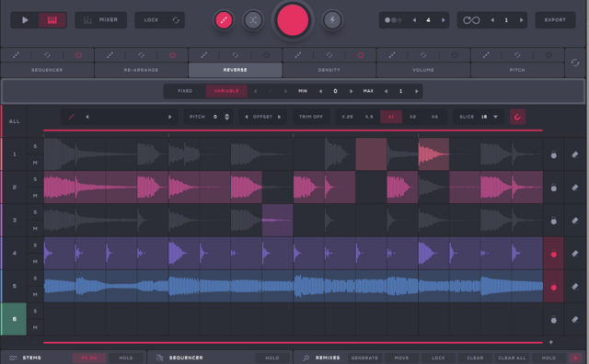Image resolution: width=589 pixels, height=364 pixels.
Task: Increase the MAX value
Action: (x=416, y=91)
